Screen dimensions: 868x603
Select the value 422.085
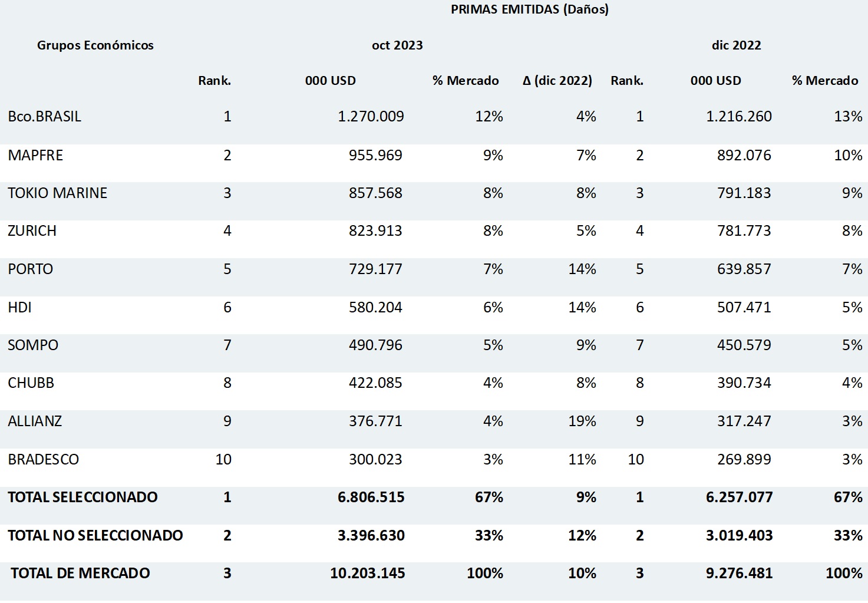point(376,383)
